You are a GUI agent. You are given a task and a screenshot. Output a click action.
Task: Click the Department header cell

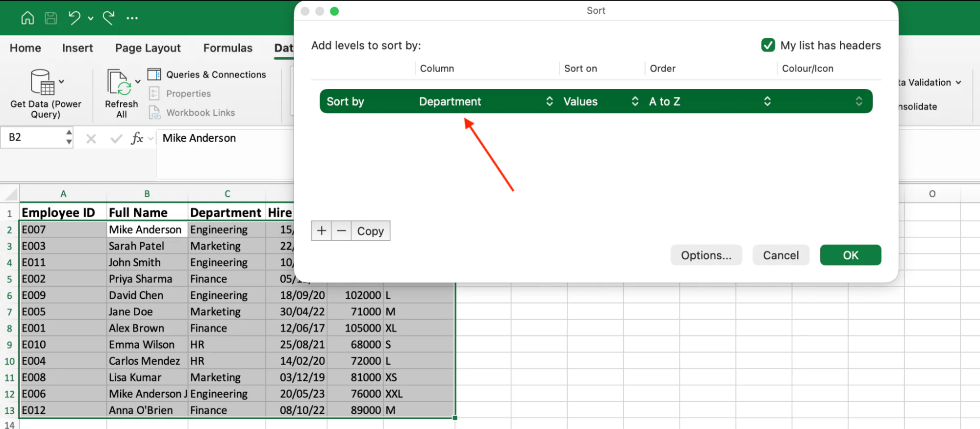coord(227,212)
